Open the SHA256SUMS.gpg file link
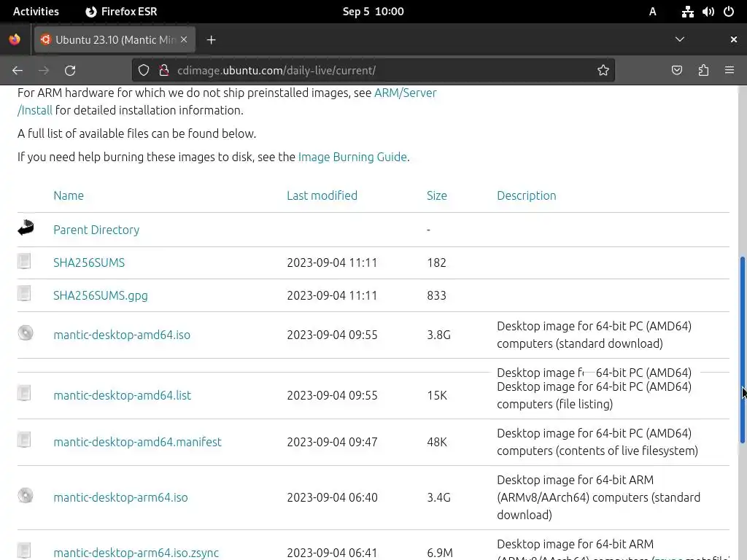747x560 pixels. click(x=101, y=296)
